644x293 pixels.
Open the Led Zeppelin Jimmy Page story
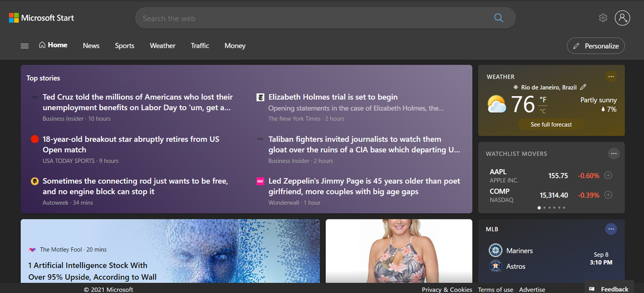(364, 186)
